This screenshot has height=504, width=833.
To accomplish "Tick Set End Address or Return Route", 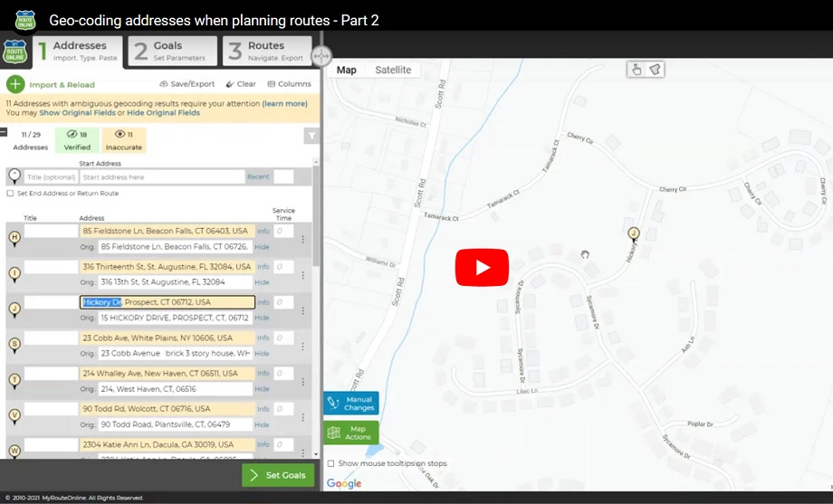I will (10, 194).
